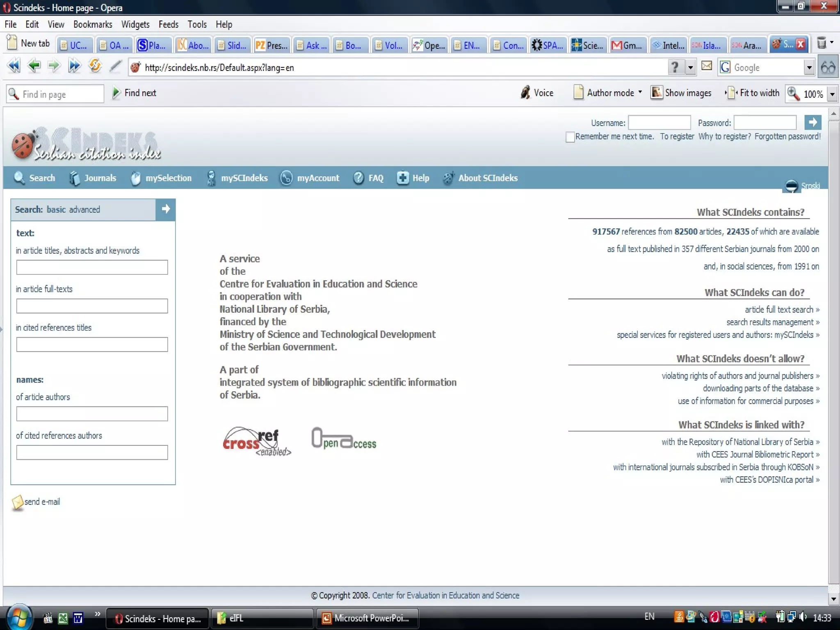The width and height of the screenshot is (840, 630).
Task: Open the Google search engine dropdown
Action: coord(809,68)
